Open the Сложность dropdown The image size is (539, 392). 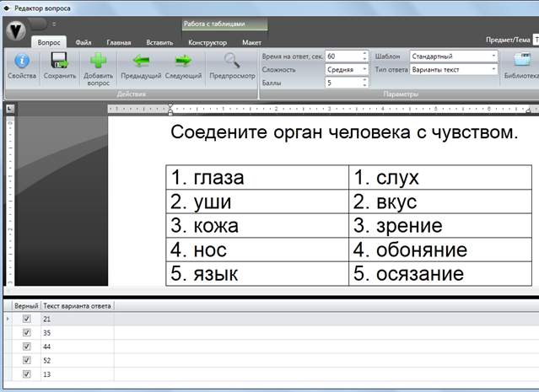pyautogui.click(x=345, y=70)
